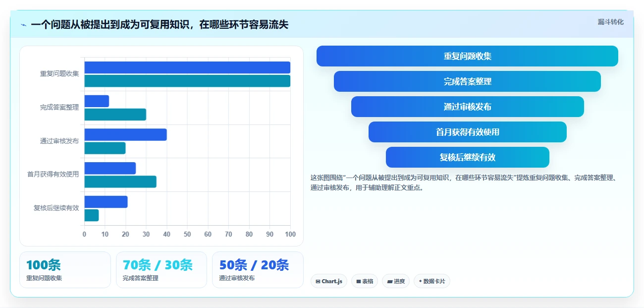
Task: Click the lightning icon beside the title
Action: point(23,25)
